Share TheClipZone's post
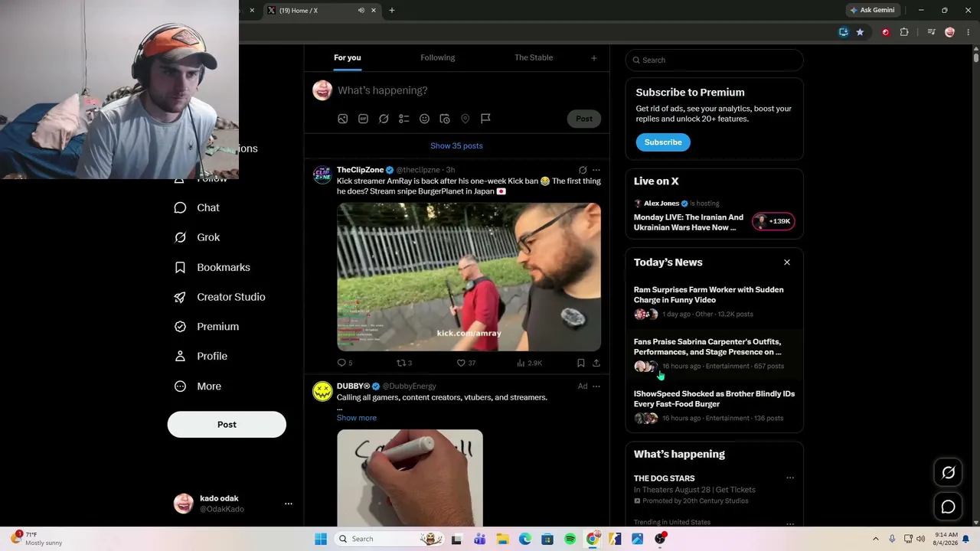 (596, 363)
